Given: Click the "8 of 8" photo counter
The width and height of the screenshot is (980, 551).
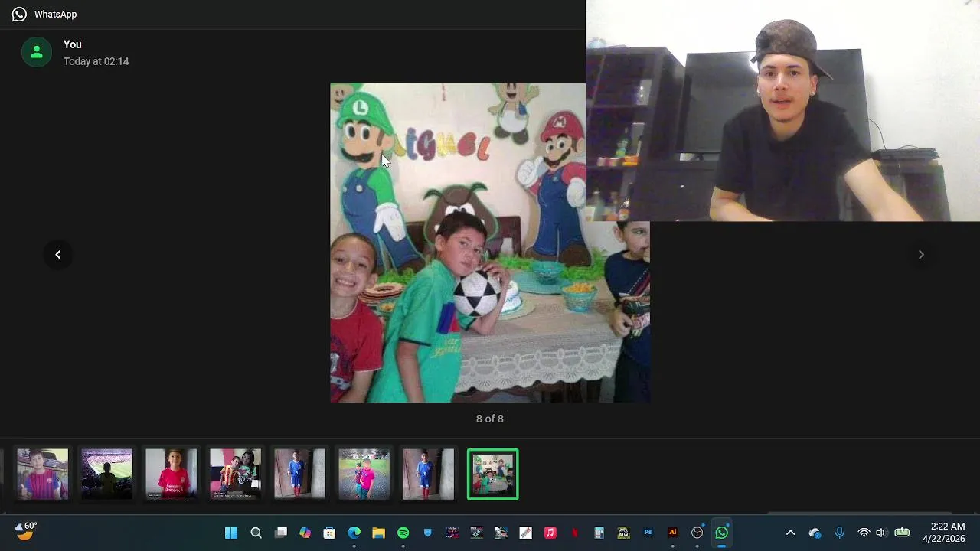Looking at the screenshot, I should 490,419.
